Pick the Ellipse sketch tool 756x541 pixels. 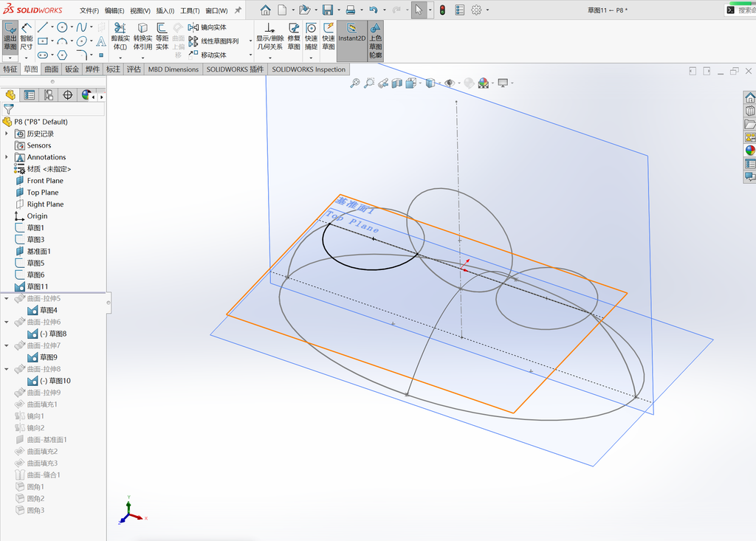[x=81, y=41]
